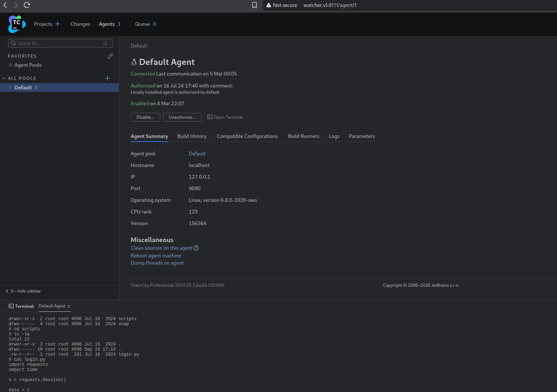This screenshot has width=557, height=392.
Task: Click the OS value Linux, version 6.8.0-1039-aws
Action: coord(223,200)
